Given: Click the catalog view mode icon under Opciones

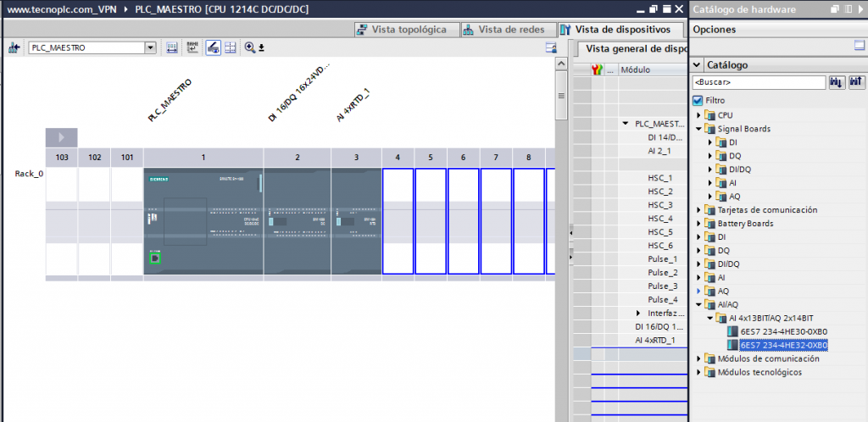Looking at the screenshot, I should tap(859, 45).
